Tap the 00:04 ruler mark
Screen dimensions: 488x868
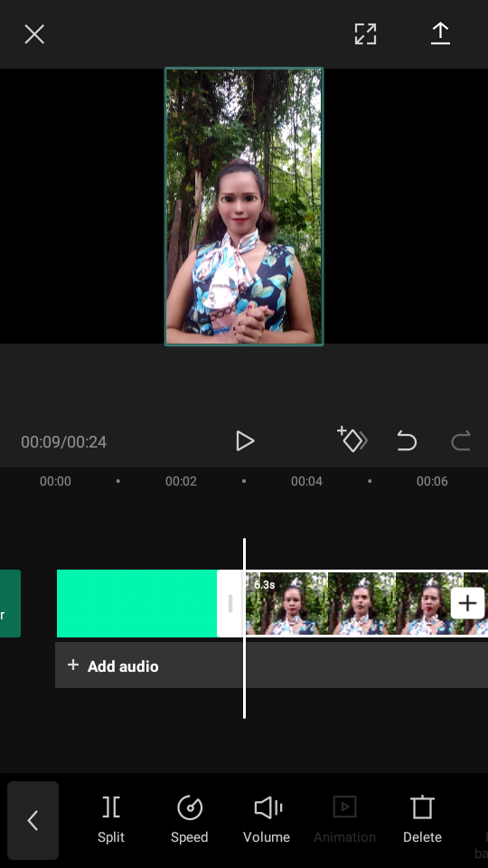pos(306,481)
